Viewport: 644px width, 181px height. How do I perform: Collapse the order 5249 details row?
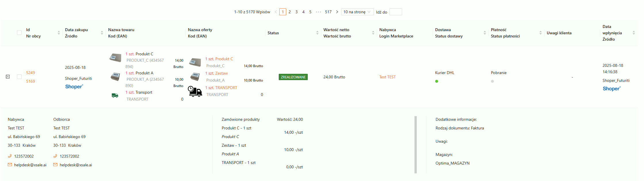coord(8,77)
